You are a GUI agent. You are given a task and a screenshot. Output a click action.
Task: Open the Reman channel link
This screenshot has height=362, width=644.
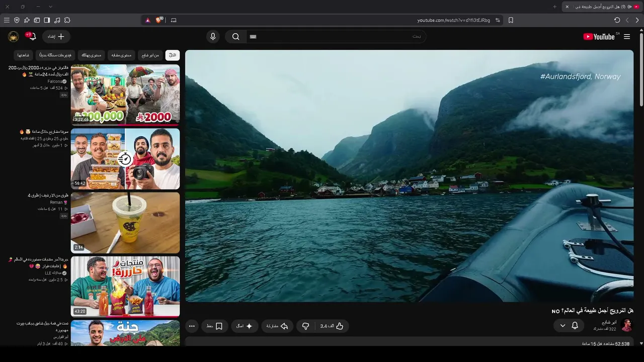(x=56, y=202)
